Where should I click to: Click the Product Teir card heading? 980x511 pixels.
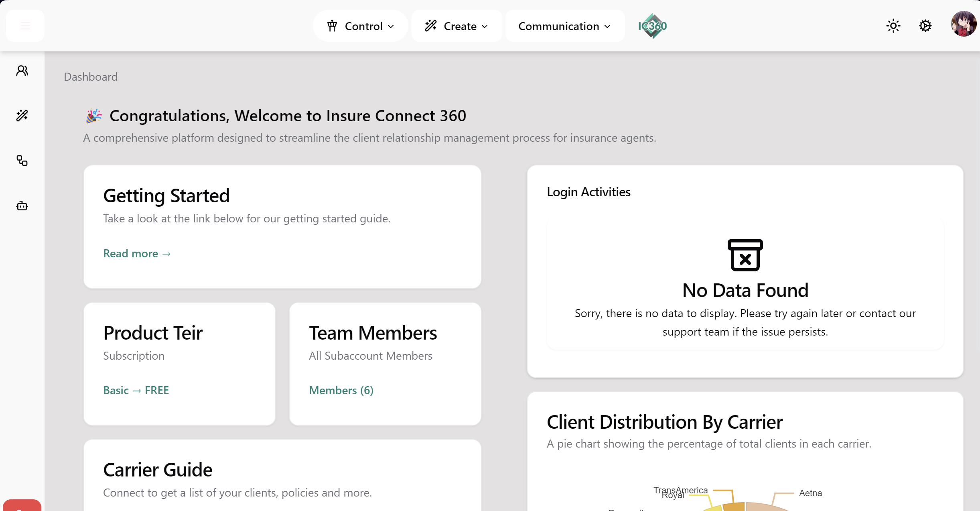(153, 333)
